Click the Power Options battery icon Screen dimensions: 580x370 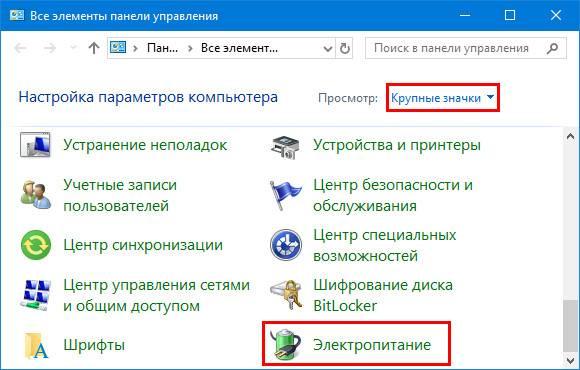[x=285, y=344]
